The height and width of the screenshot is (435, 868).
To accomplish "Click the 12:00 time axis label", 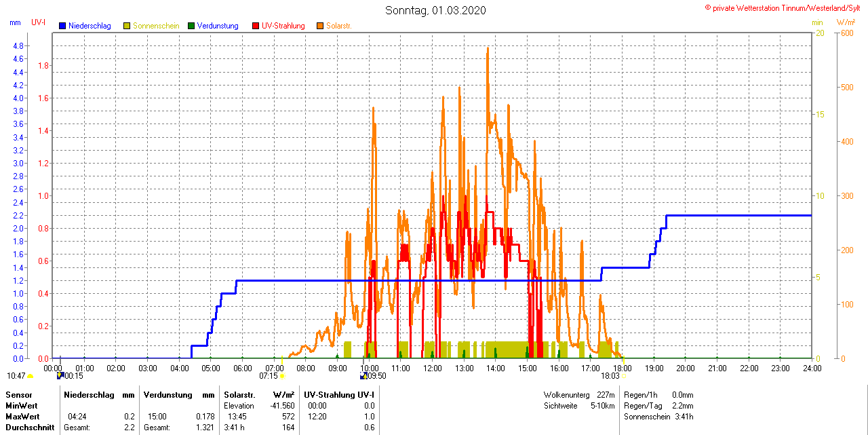I will point(432,368).
